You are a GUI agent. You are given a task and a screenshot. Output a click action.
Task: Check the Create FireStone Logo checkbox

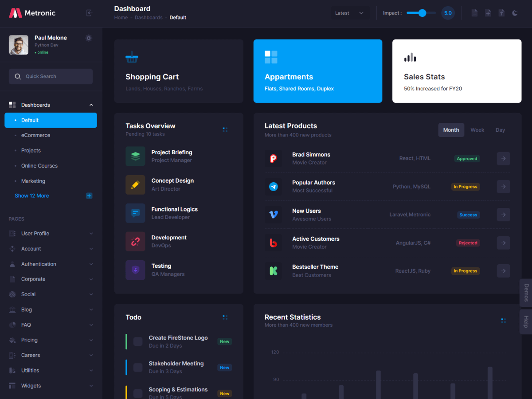click(138, 341)
